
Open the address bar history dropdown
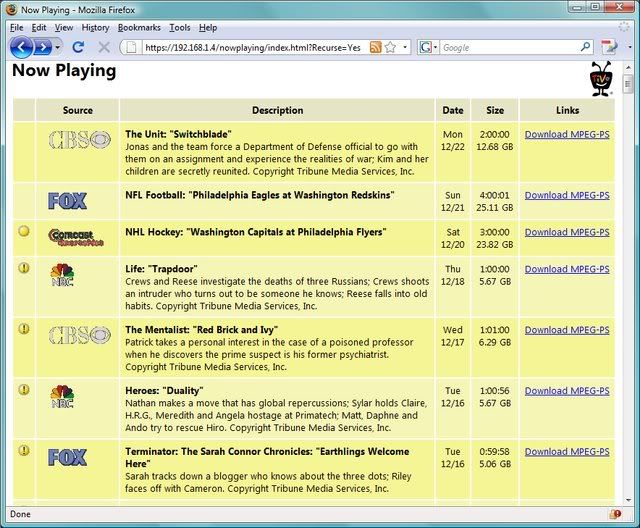[x=405, y=47]
